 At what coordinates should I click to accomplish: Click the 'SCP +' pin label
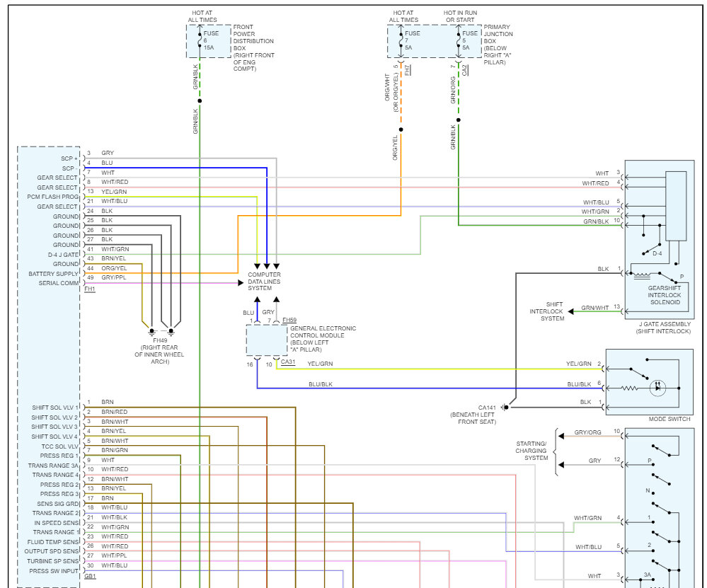(x=70, y=158)
